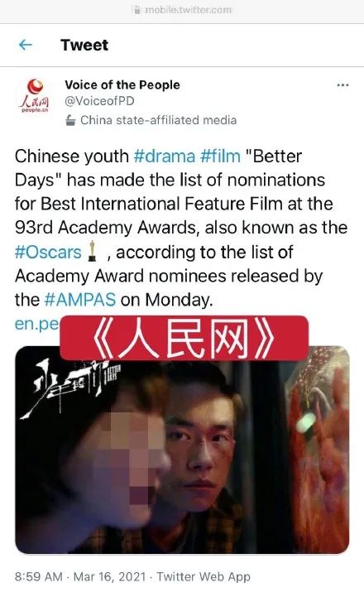Open the #drama hashtag

(165, 156)
